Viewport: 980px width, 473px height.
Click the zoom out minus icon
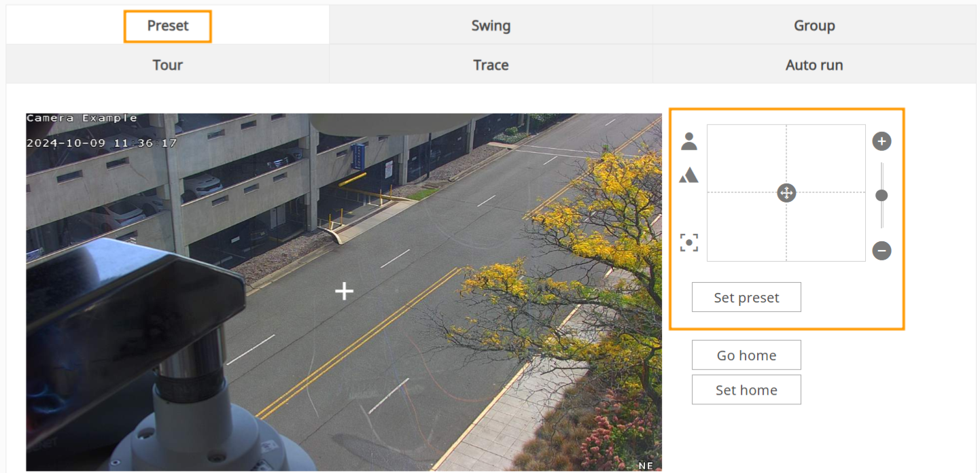881,251
